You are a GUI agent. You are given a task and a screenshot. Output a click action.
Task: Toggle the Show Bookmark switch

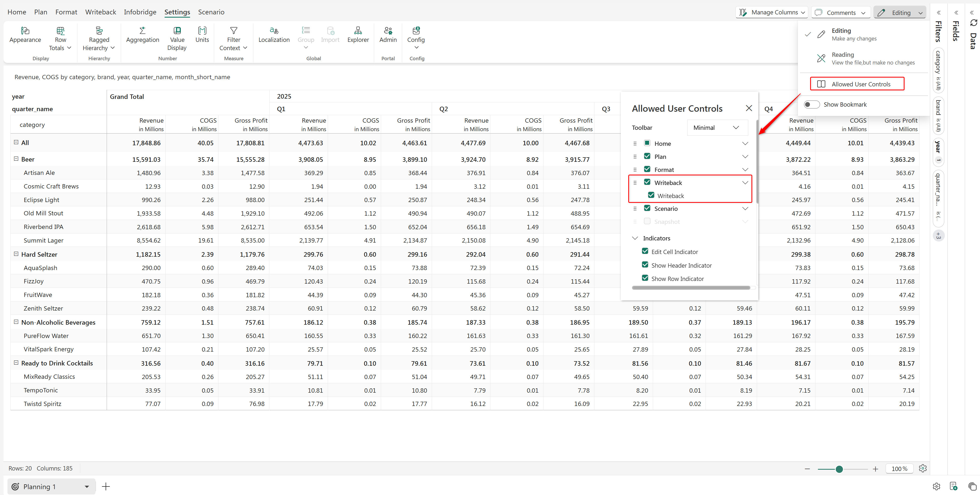click(811, 104)
